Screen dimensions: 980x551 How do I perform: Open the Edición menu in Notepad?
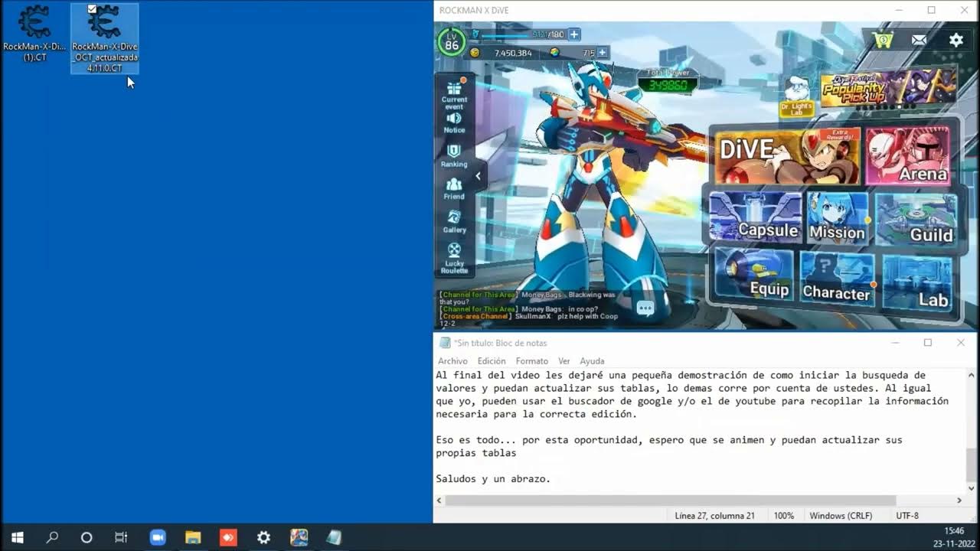492,360
